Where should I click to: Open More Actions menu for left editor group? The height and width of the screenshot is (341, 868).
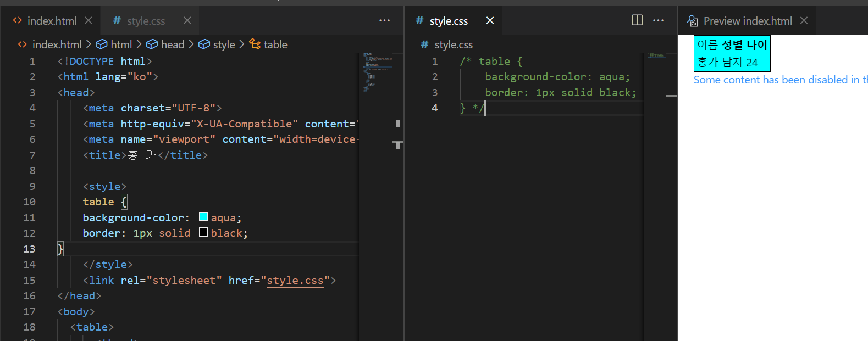(384, 20)
